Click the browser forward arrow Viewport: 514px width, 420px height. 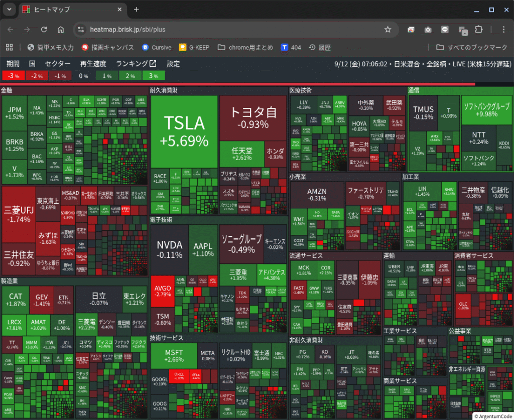(x=27, y=30)
